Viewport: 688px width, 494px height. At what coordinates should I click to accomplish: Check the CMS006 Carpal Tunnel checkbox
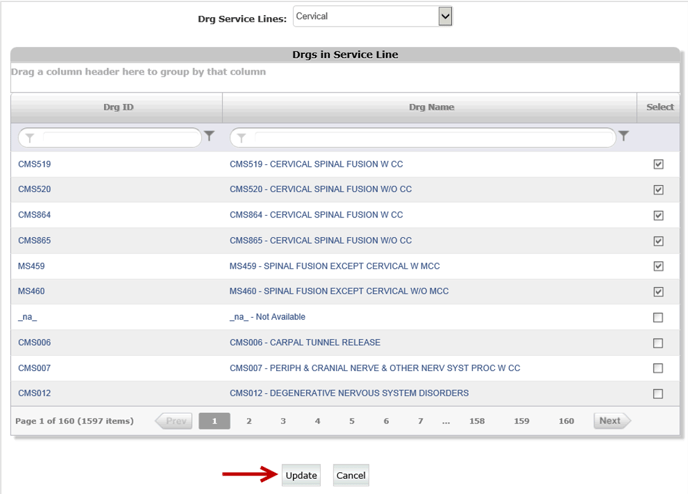click(658, 343)
